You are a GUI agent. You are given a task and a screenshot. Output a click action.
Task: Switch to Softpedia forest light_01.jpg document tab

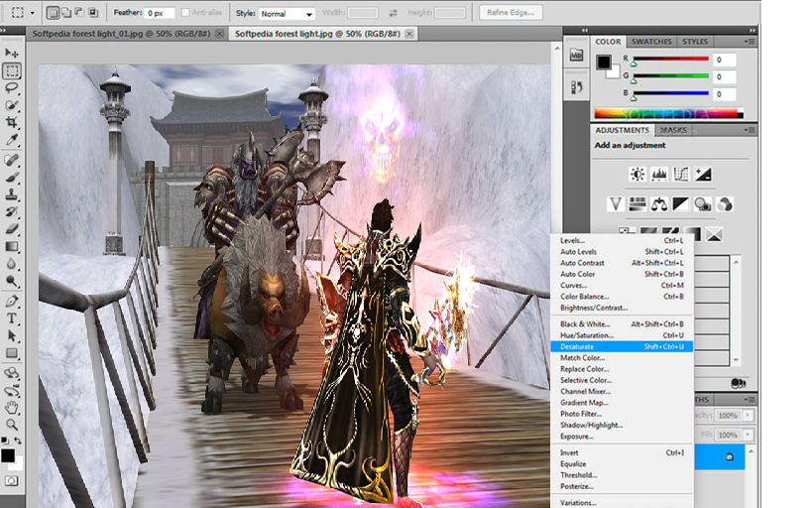click(121, 34)
